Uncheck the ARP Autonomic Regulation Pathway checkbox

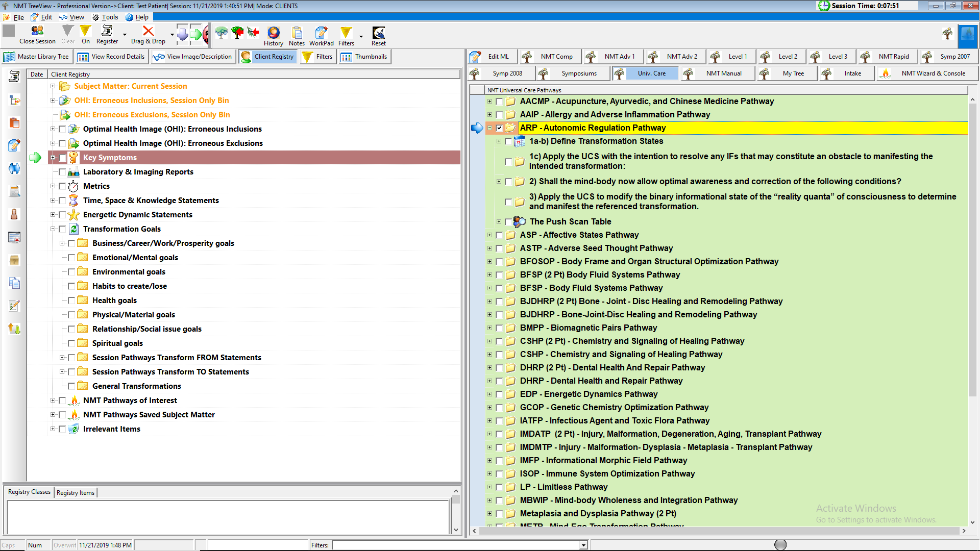(x=499, y=128)
